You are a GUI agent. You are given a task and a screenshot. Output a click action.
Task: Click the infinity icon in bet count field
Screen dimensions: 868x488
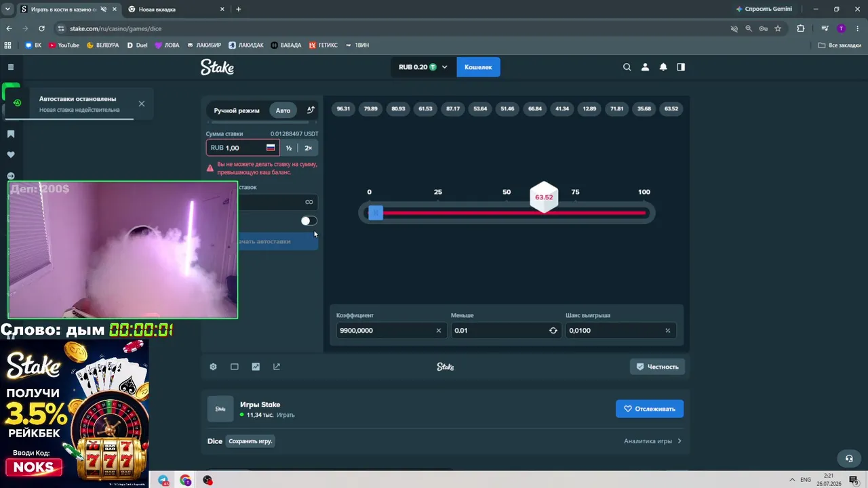tap(309, 202)
